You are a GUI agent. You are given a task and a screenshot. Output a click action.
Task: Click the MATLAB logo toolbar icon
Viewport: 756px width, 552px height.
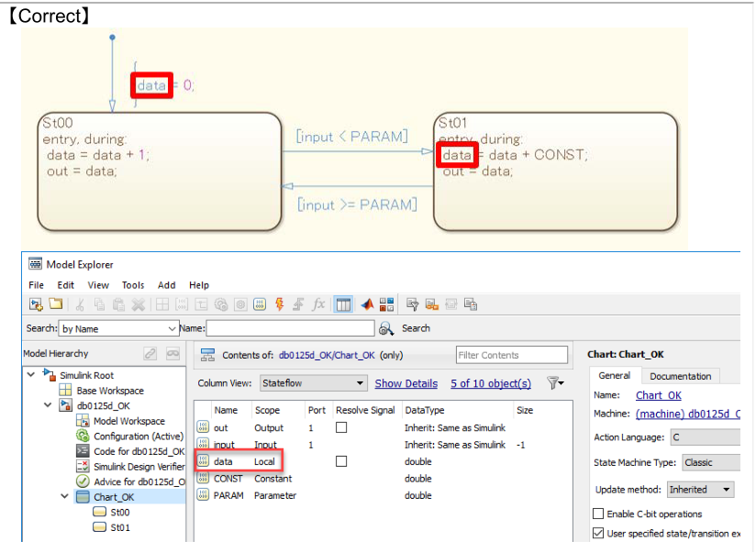pos(367,304)
